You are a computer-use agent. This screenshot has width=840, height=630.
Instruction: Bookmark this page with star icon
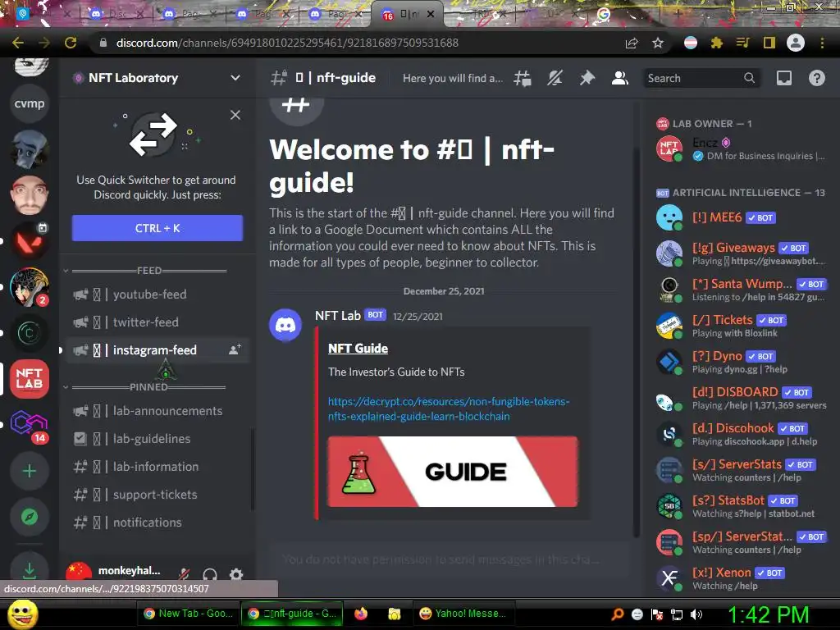coord(658,43)
